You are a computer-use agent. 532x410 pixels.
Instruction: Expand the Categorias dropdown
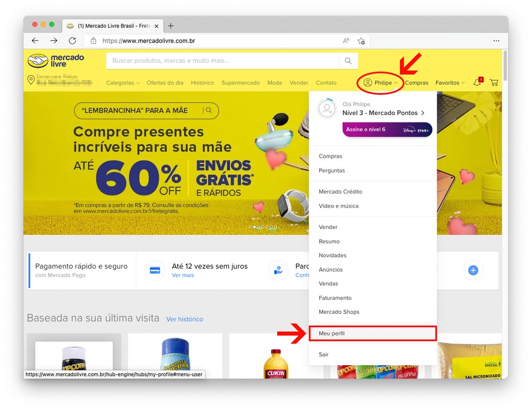click(123, 83)
